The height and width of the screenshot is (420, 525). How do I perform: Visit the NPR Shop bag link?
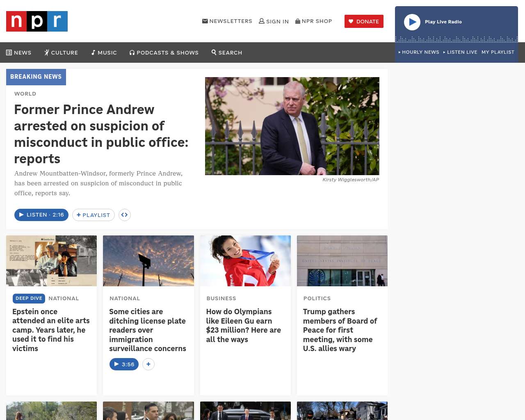[x=314, y=21]
